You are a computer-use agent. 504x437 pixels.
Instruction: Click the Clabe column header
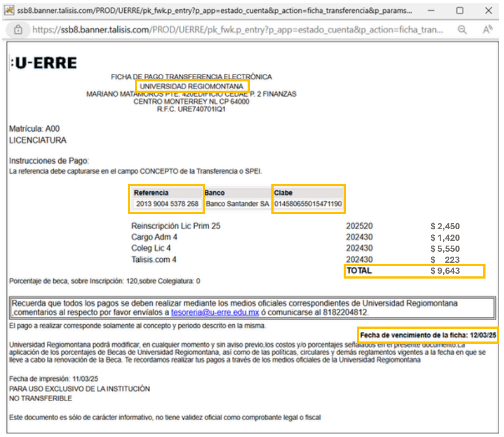point(283,193)
